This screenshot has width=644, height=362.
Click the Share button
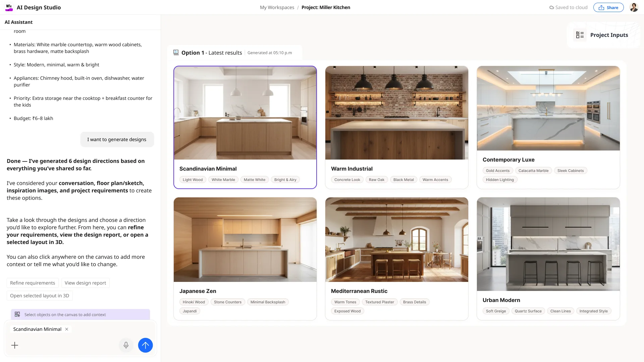pos(608,7)
